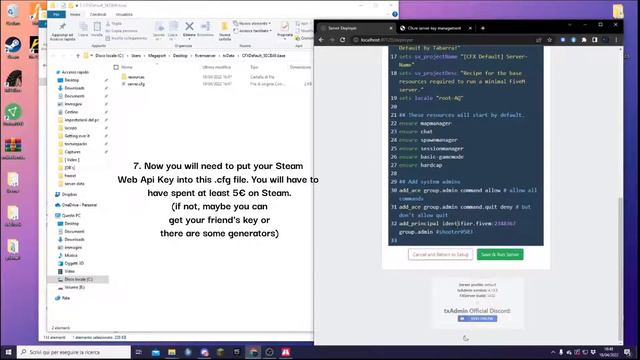Open browser extensions puzzle icon
640x360 pixels.
[x=584, y=40]
